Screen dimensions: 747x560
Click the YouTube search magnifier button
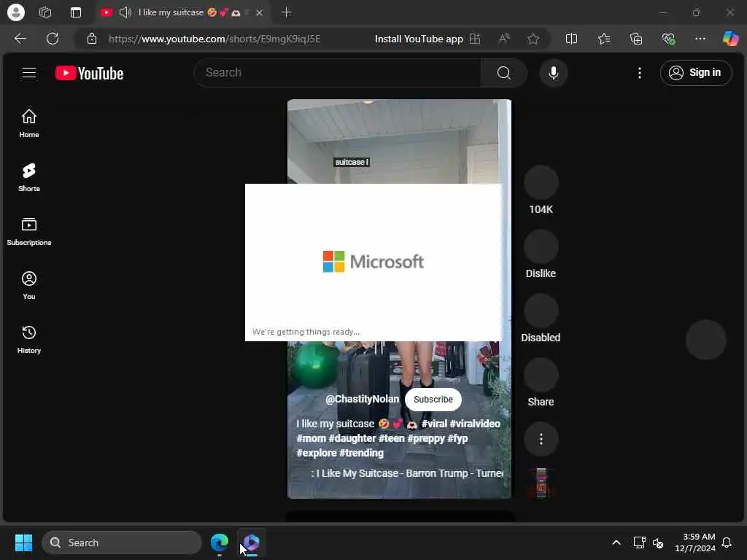click(x=503, y=73)
